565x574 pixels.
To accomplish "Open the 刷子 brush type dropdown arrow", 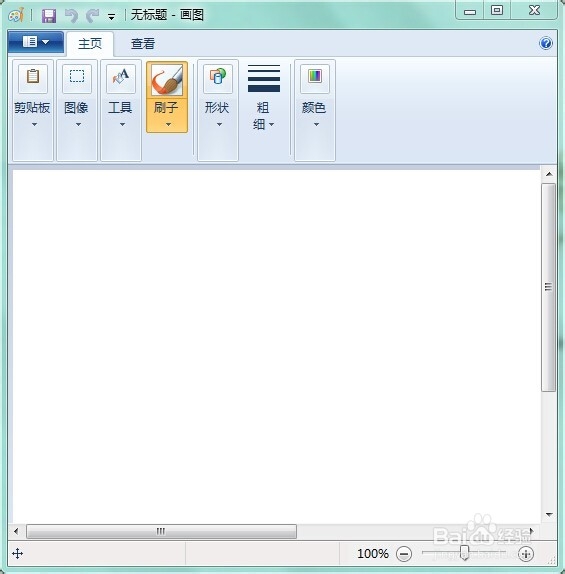I will tap(168, 124).
